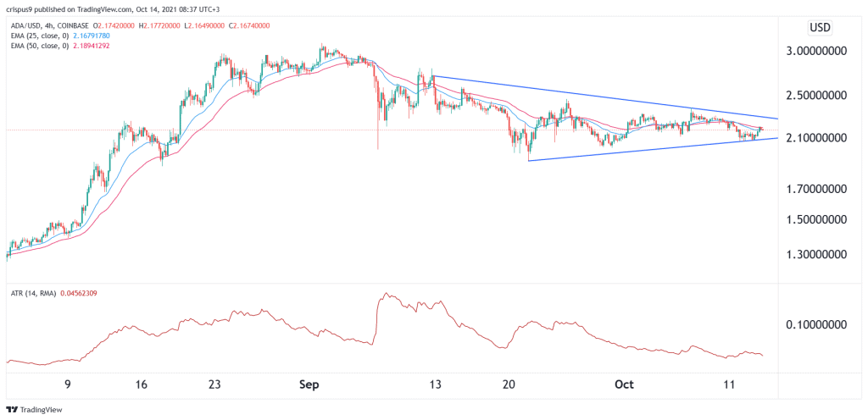868x420 pixels.
Task: Click the 9 date axis label
Action: pyautogui.click(x=67, y=384)
